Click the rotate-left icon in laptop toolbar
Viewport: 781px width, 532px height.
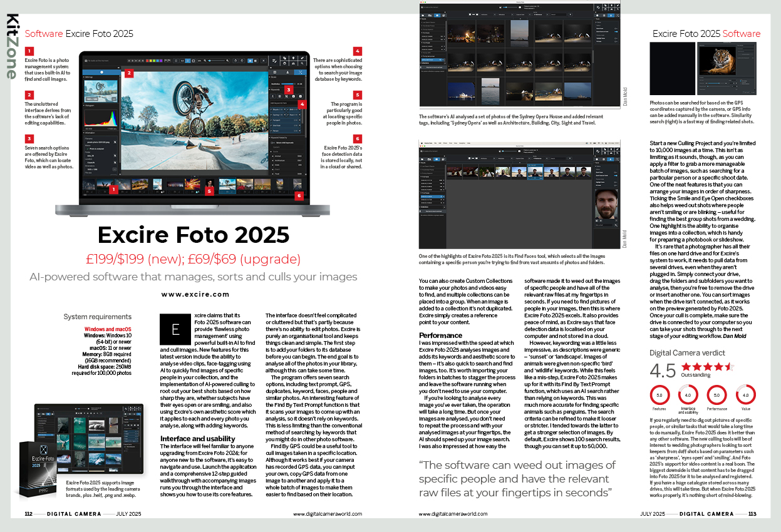pos(235,61)
